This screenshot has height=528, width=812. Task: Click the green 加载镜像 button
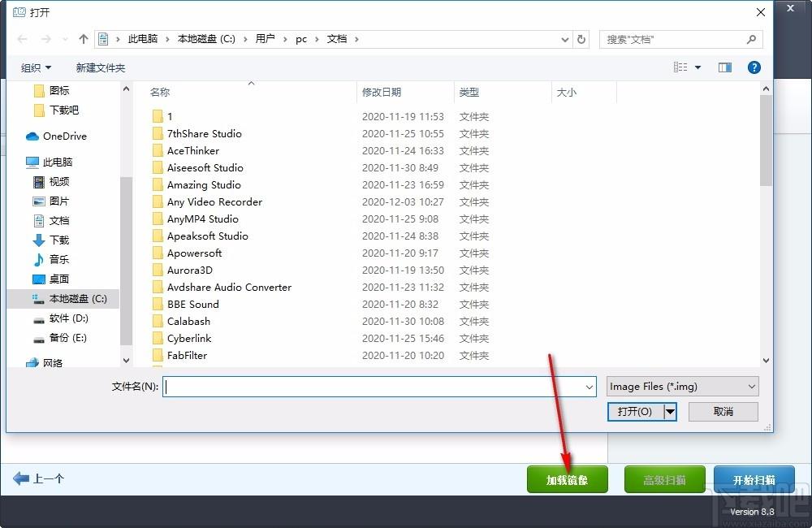567,480
